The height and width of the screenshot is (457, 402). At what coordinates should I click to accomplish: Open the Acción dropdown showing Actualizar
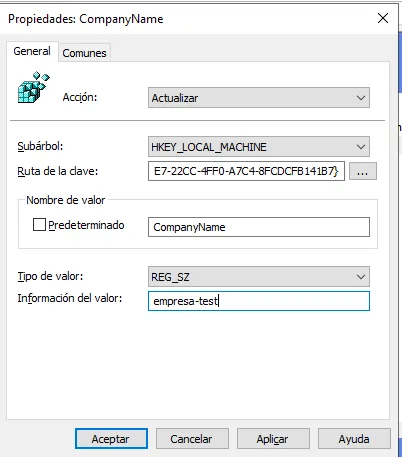point(259,98)
